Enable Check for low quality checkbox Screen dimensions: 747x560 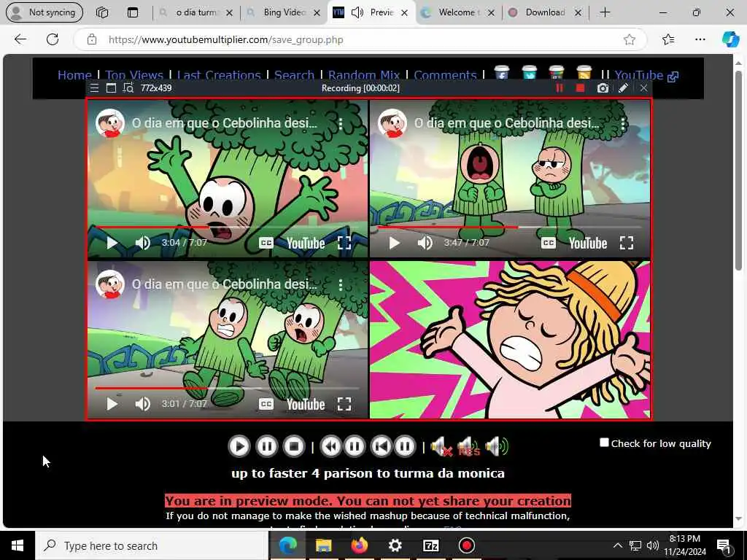pyautogui.click(x=604, y=443)
